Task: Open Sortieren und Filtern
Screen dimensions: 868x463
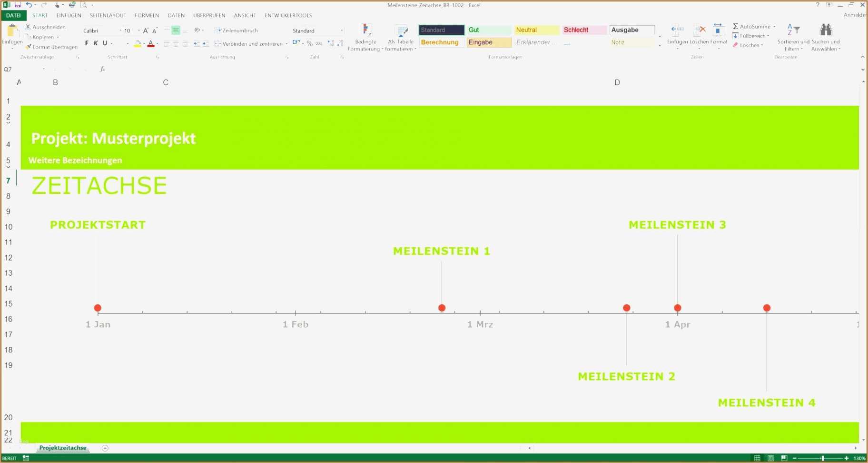Action: click(x=793, y=37)
